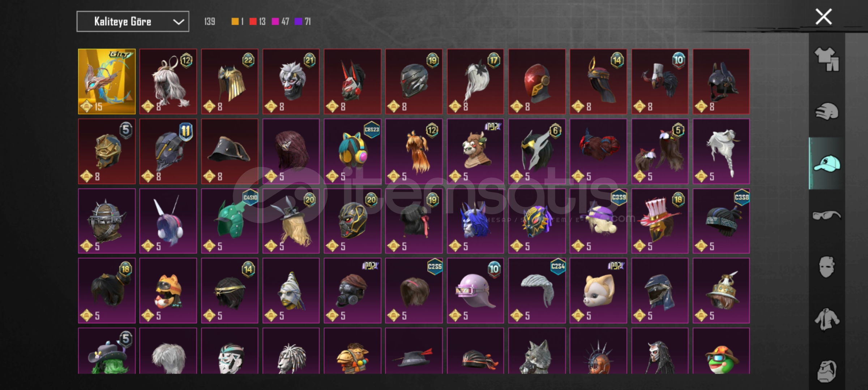Select the jacket category icon in sidebar
This screenshot has height=390, width=868.
point(826,319)
